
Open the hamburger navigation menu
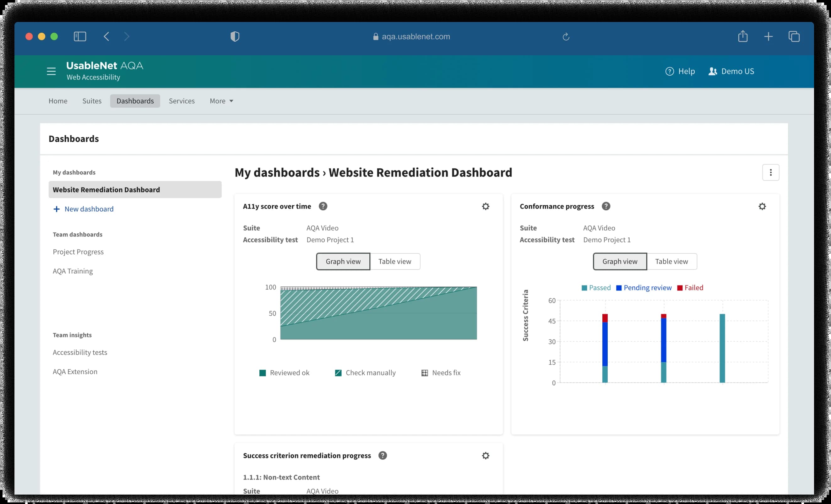click(51, 71)
